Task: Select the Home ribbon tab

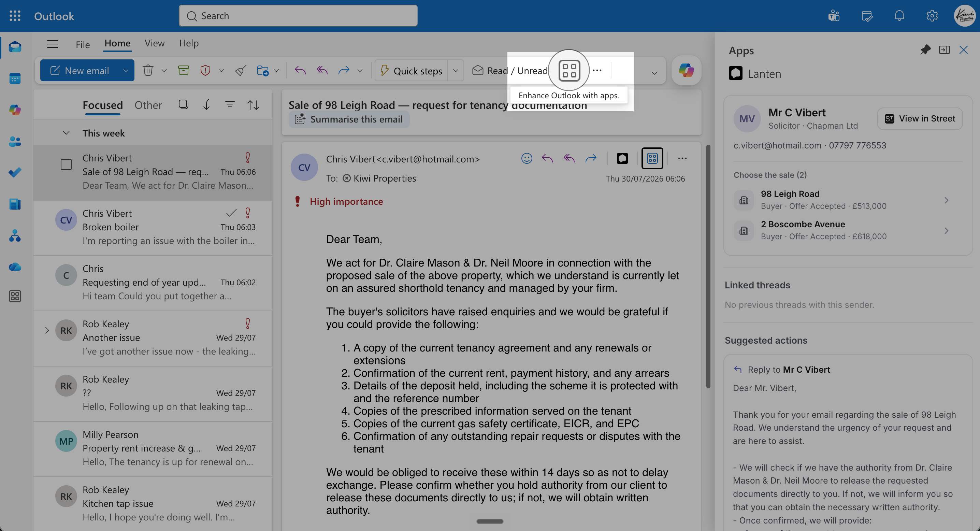Action: point(118,43)
